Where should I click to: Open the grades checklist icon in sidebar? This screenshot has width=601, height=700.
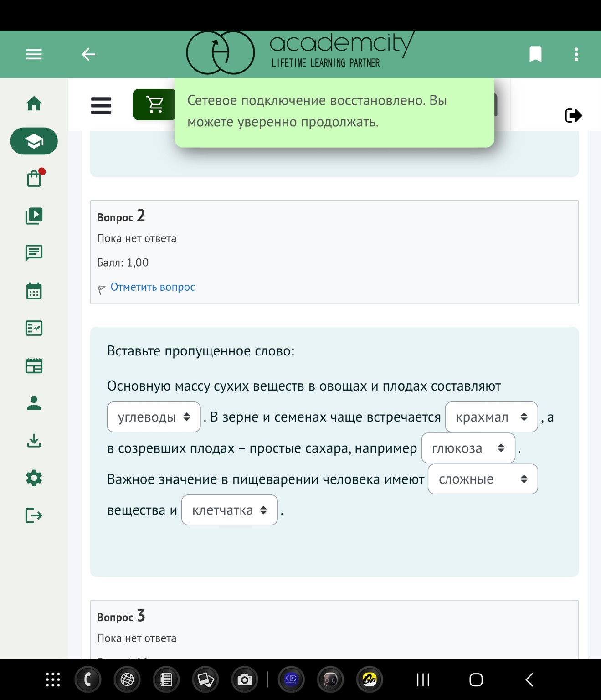click(34, 328)
